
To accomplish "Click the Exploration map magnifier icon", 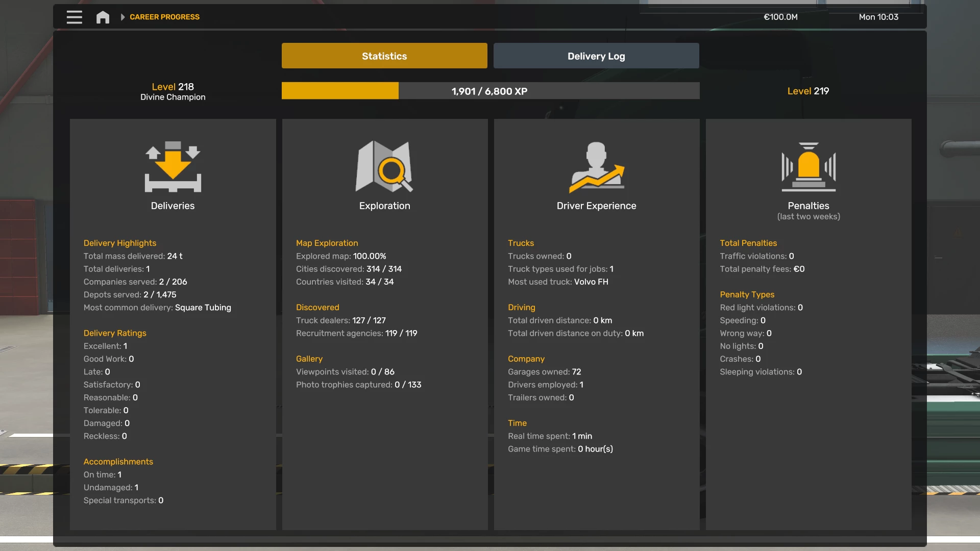I will coord(384,166).
